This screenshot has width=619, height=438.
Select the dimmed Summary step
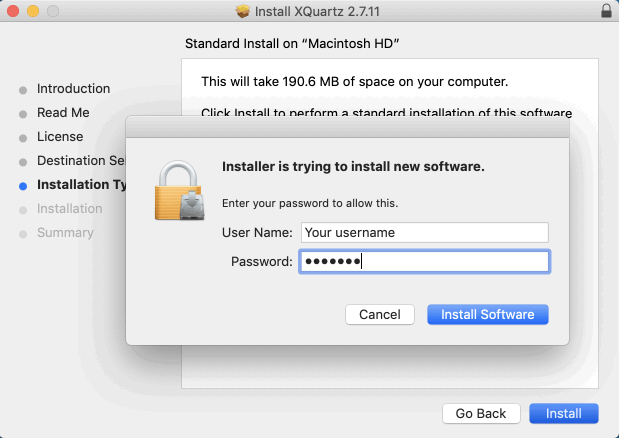click(x=65, y=233)
